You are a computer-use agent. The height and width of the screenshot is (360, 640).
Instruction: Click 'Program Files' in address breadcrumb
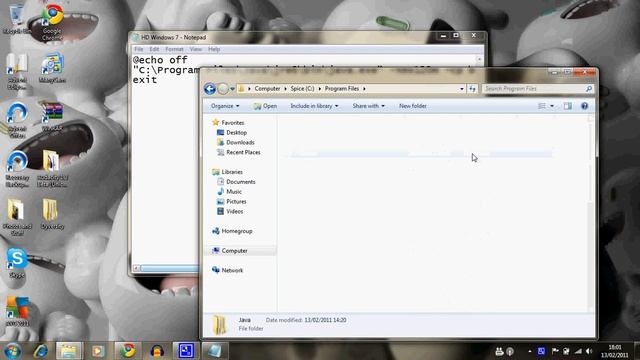click(342, 89)
